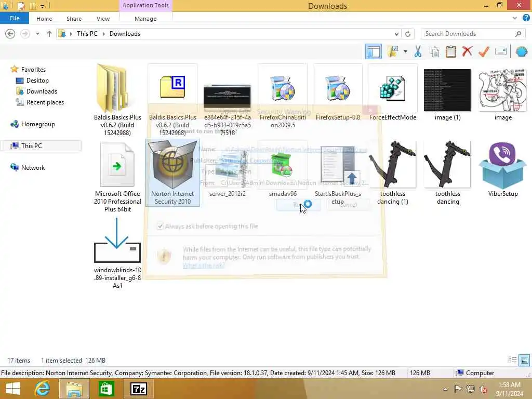Screen dimensions: 532x399
Task: Show hidden tray icons arrow
Action: (445, 389)
